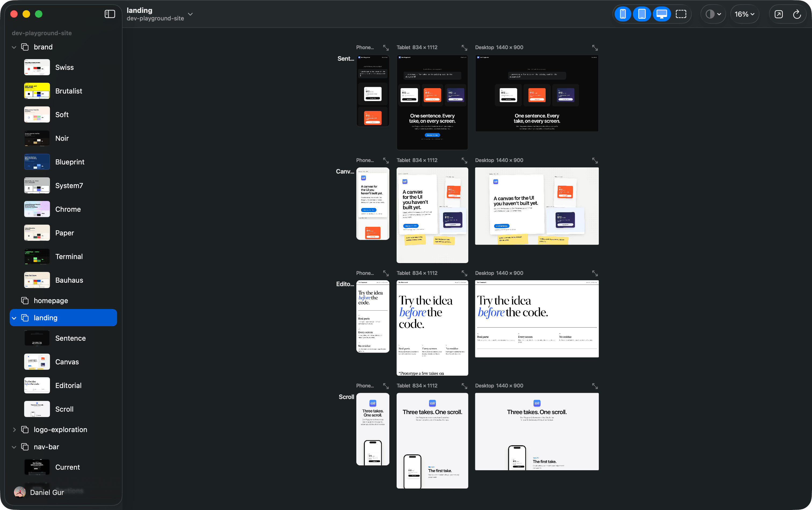Open the Scroll phone artboard
This screenshot has width=812, height=510.
(x=372, y=429)
